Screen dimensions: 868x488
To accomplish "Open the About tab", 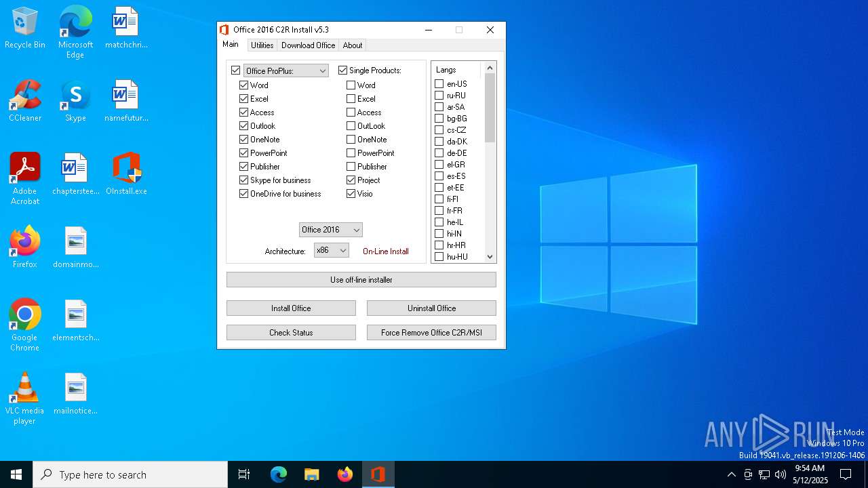I will click(x=353, y=45).
